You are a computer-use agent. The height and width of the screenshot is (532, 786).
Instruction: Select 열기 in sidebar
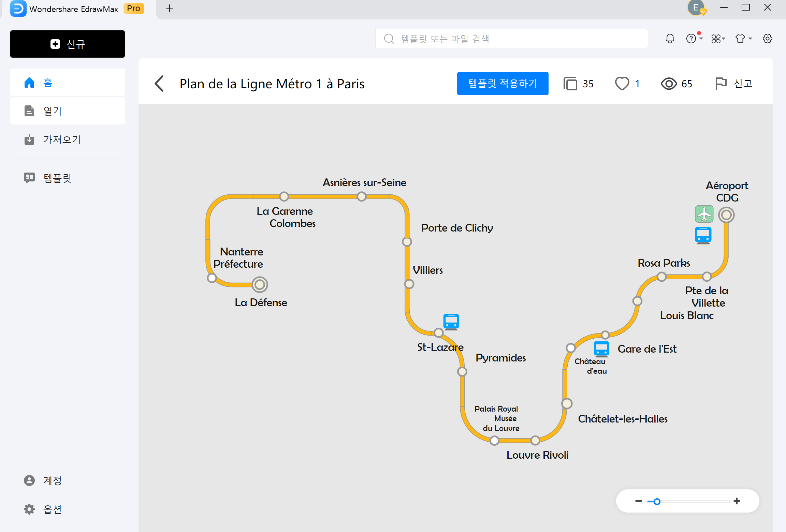tap(68, 111)
